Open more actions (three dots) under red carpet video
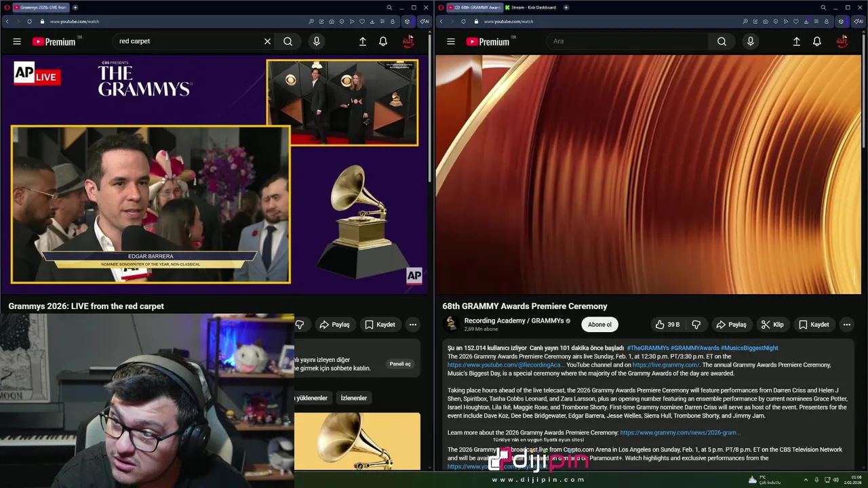The width and height of the screenshot is (868, 488). 412,325
